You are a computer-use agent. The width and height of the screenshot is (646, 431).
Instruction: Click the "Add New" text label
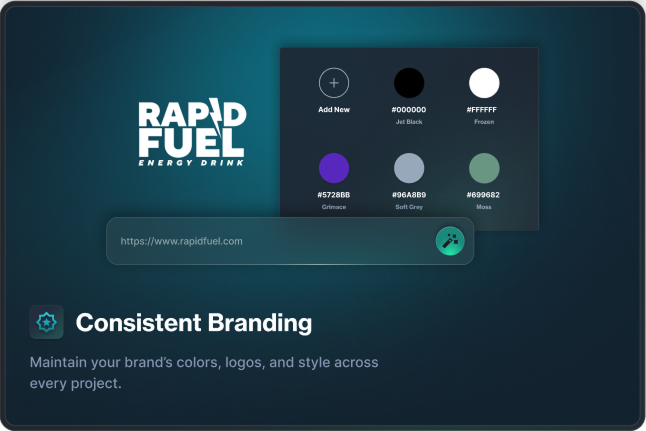pyautogui.click(x=334, y=109)
